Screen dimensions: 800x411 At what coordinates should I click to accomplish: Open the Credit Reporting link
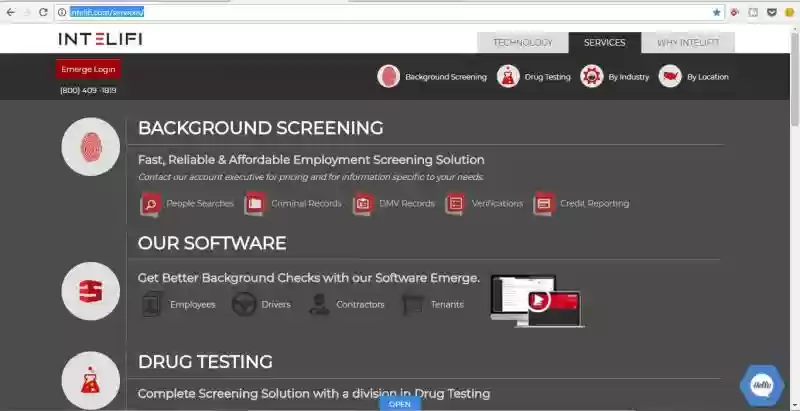pos(594,203)
